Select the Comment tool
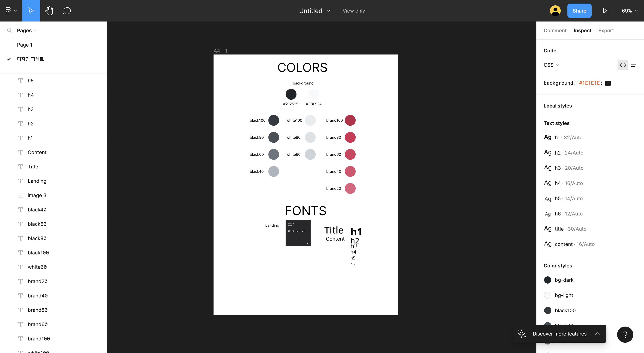 (67, 11)
